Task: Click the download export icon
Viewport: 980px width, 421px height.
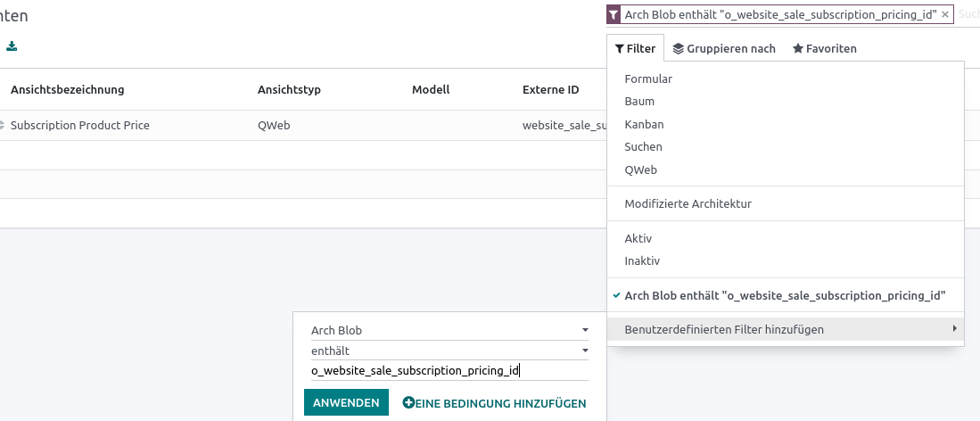Action: [x=12, y=46]
